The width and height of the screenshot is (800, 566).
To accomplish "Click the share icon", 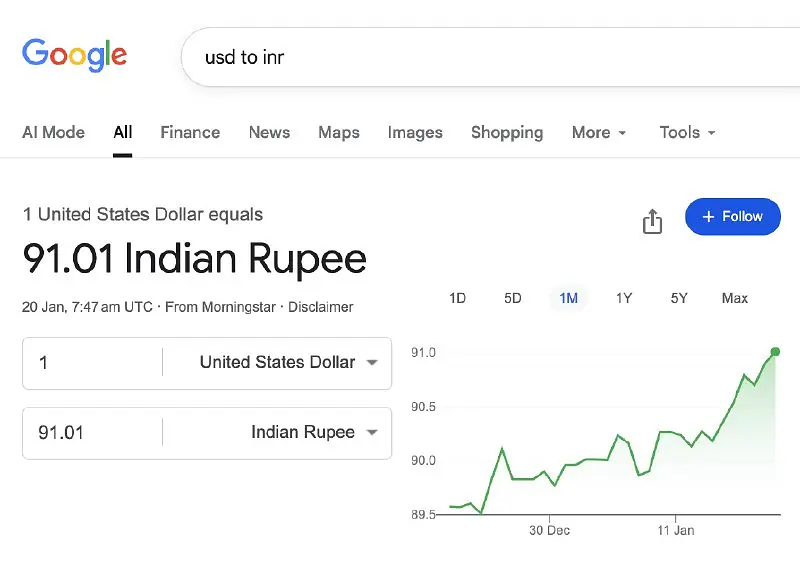I will tap(652, 220).
